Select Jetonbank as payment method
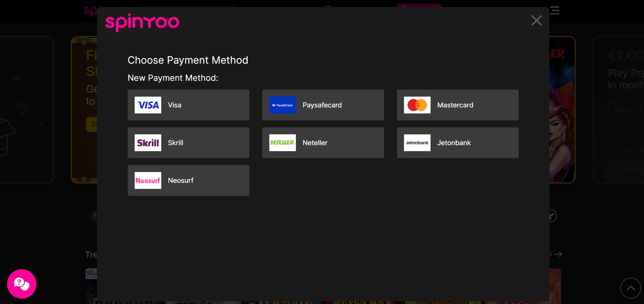644x304 pixels. pos(457,143)
